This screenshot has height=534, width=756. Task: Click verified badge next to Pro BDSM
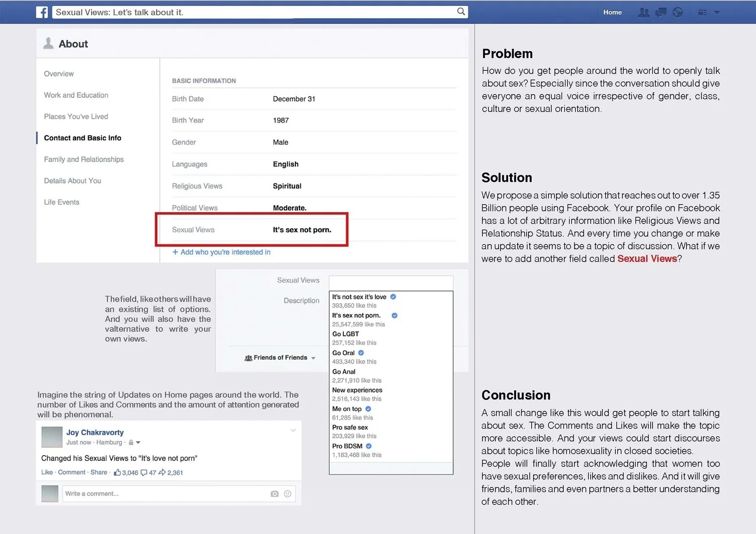(x=368, y=446)
